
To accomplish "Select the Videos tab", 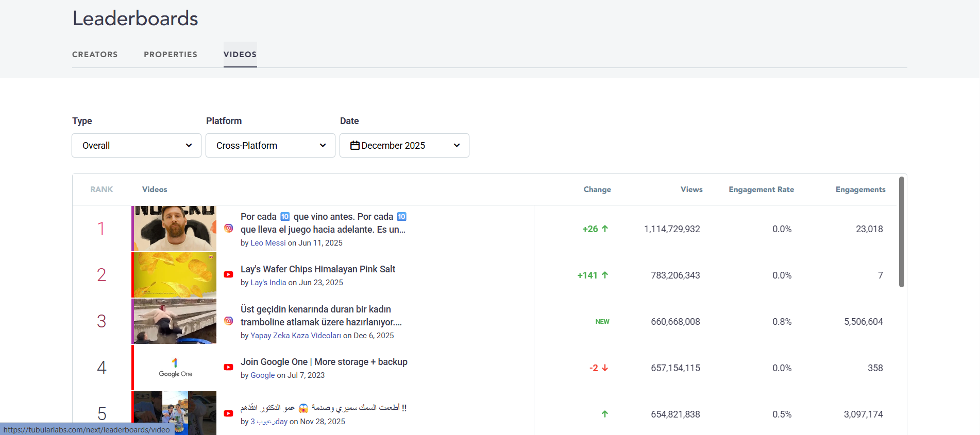I will click(240, 55).
